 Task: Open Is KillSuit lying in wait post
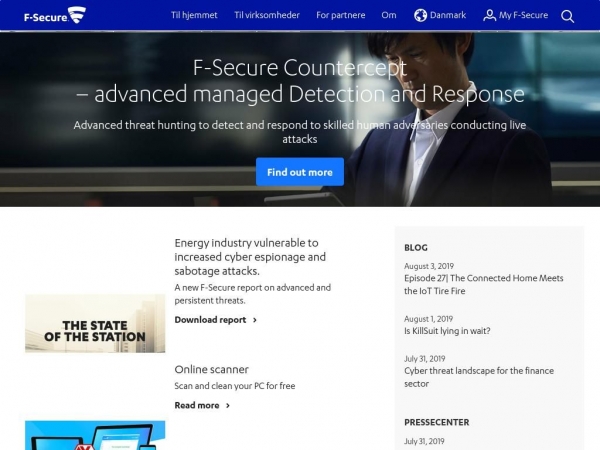[x=447, y=331]
